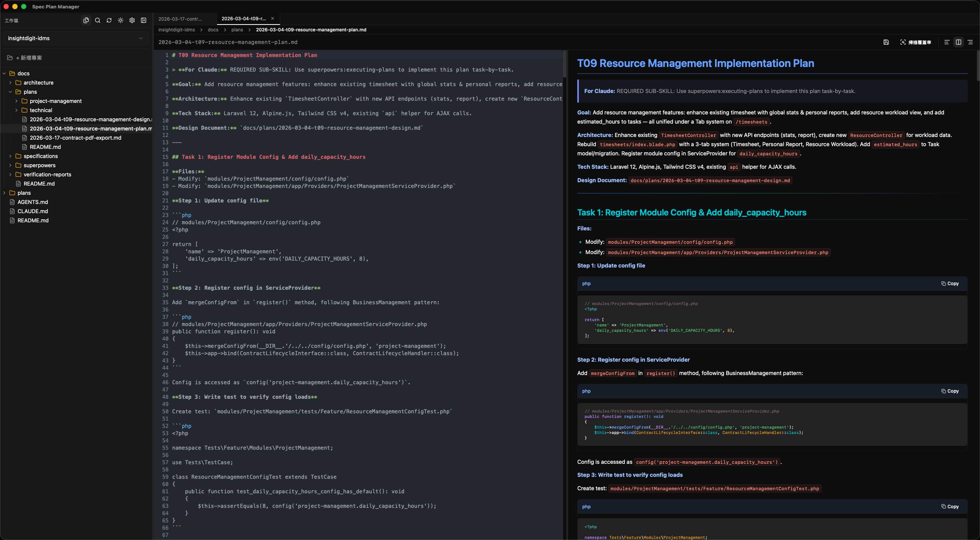980x540 pixels.
Task: Open the settings gear icon
Action: pos(132,20)
